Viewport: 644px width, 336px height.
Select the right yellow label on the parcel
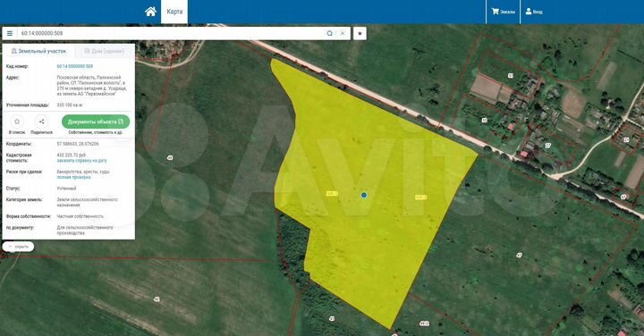[x=420, y=197]
